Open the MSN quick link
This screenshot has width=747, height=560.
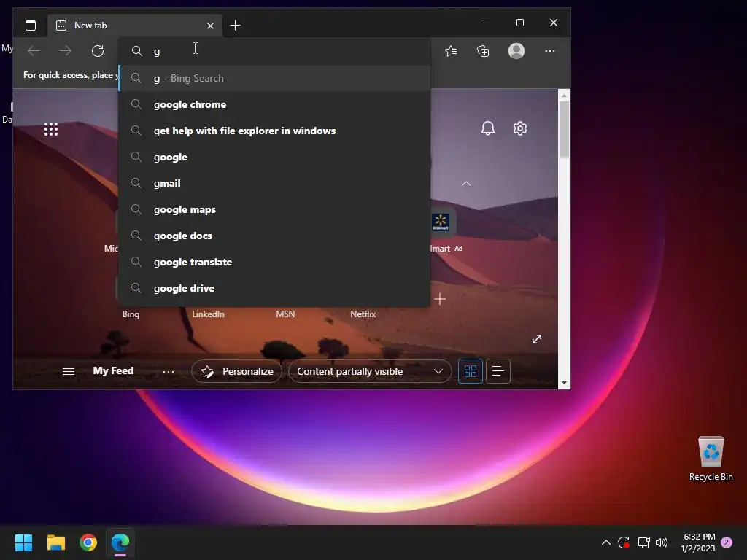[x=285, y=314]
